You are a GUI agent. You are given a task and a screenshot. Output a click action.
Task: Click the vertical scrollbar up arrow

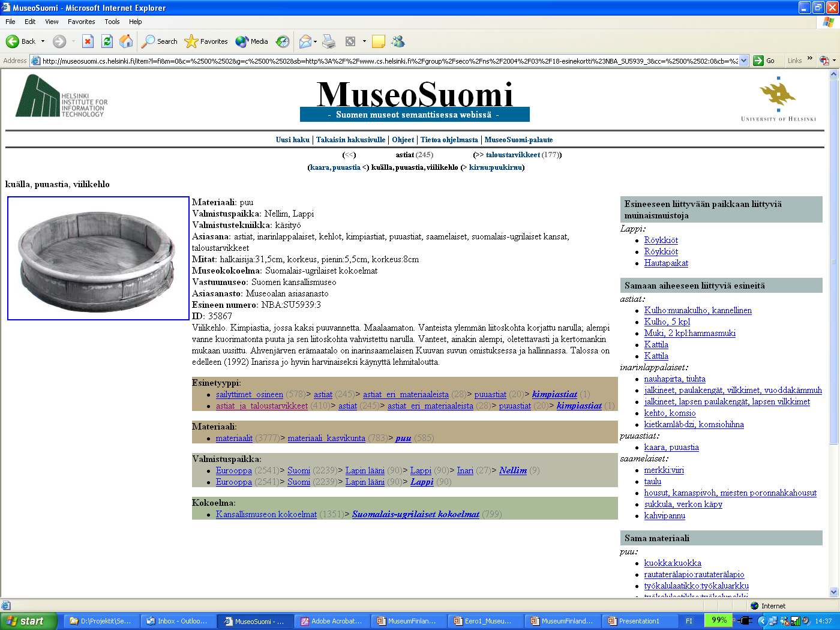coord(833,74)
